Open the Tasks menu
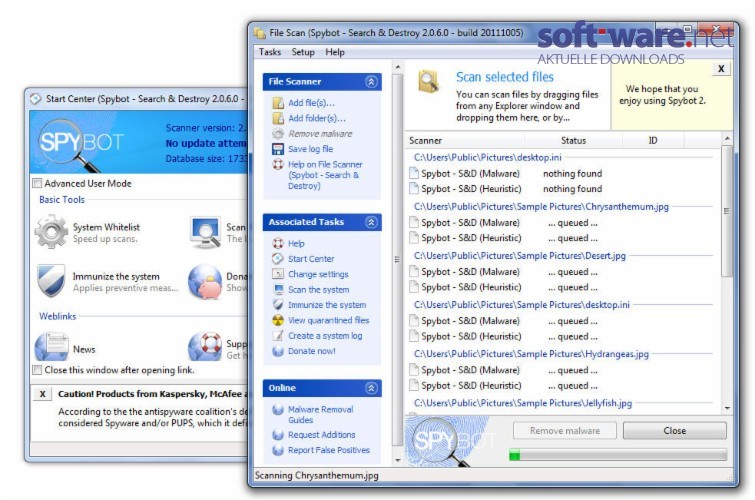 (270, 52)
